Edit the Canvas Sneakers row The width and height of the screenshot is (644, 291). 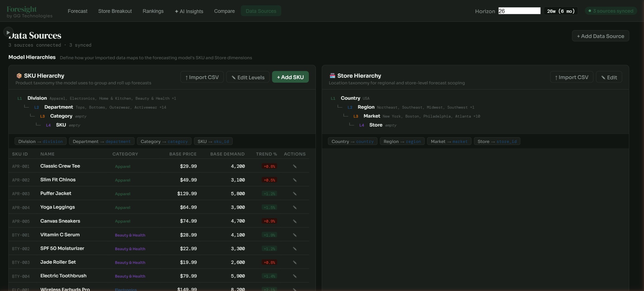[x=295, y=221]
